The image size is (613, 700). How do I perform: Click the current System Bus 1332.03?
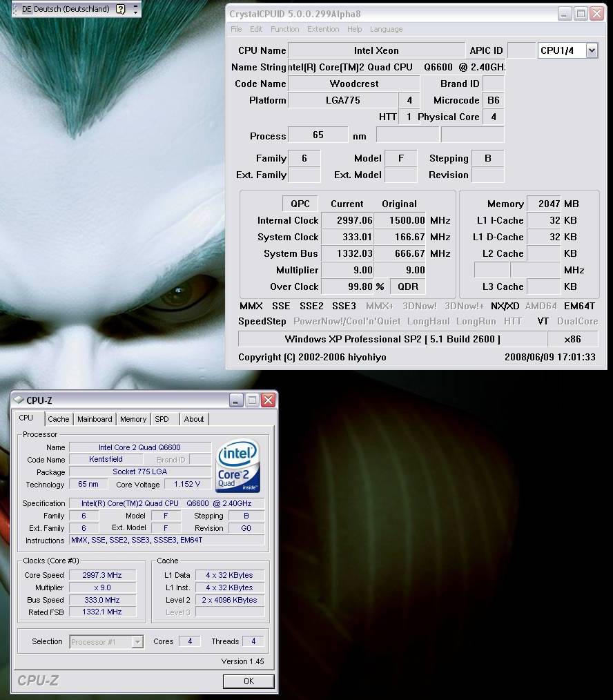[348, 253]
